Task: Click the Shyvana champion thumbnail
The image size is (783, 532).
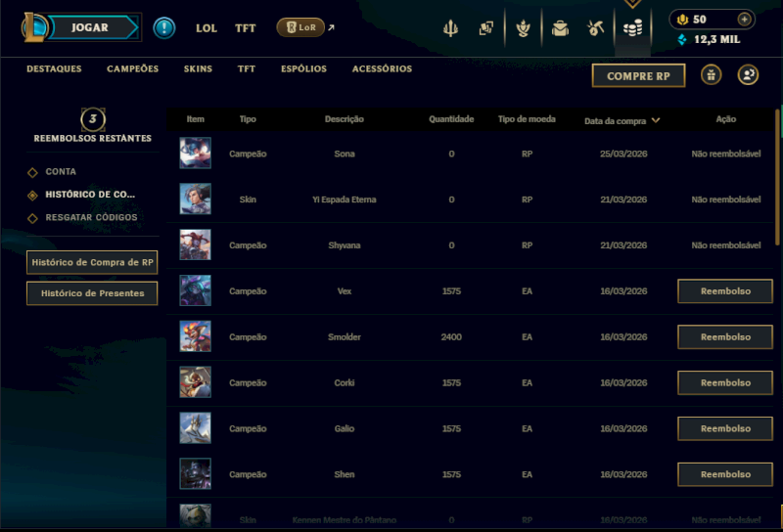Action: pos(195,245)
